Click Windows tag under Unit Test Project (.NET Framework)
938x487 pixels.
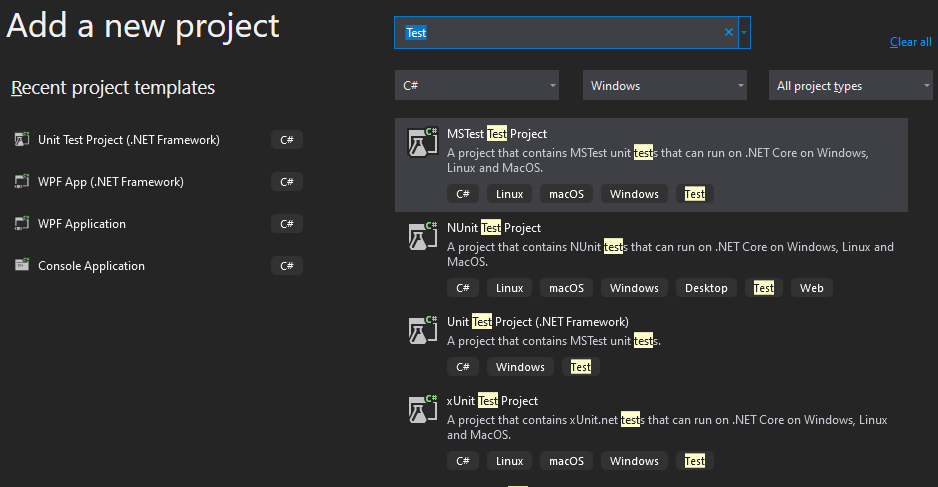[520, 367]
